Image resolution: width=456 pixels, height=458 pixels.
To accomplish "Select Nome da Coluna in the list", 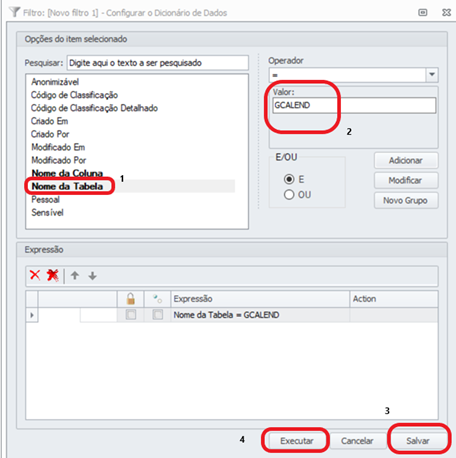I will click(67, 173).
